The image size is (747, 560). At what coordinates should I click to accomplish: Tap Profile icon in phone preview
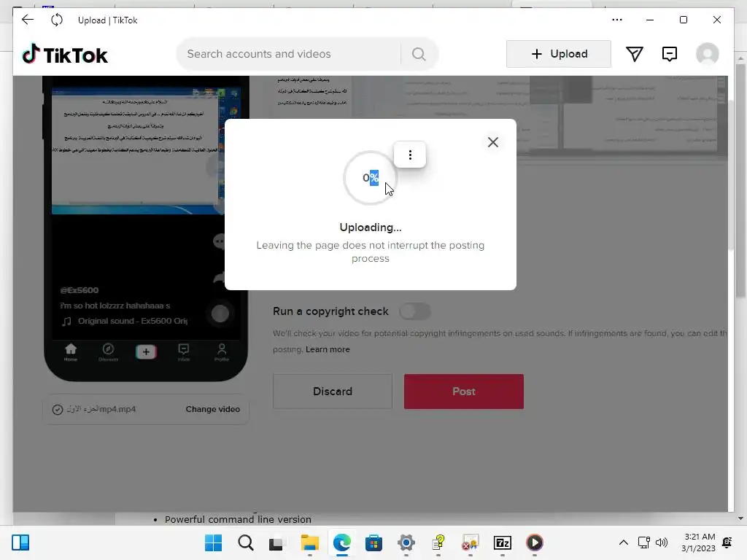pyautogui.click(x=222, y=352)
